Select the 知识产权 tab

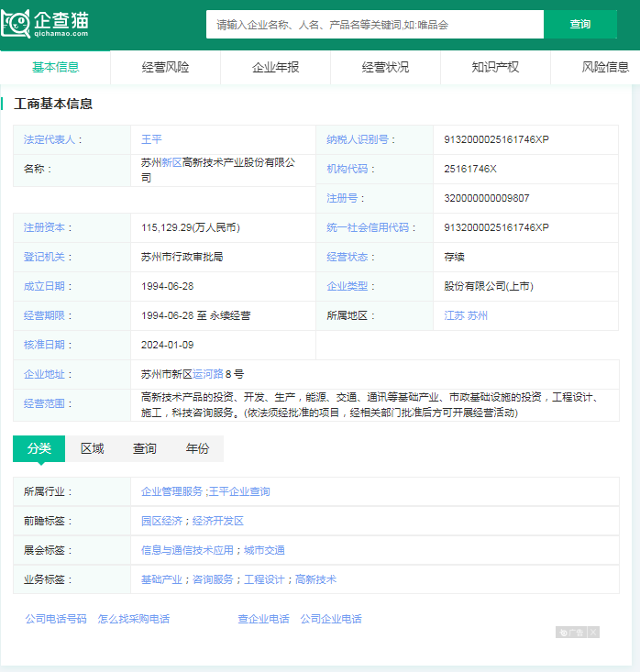coord(495,67)
